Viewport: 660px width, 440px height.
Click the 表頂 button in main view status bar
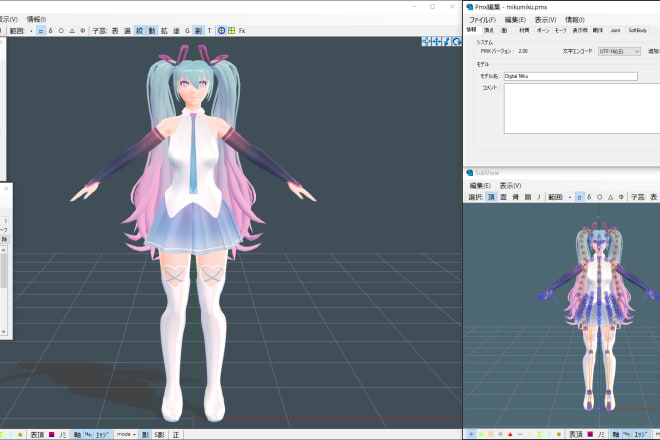click(37, 435)
